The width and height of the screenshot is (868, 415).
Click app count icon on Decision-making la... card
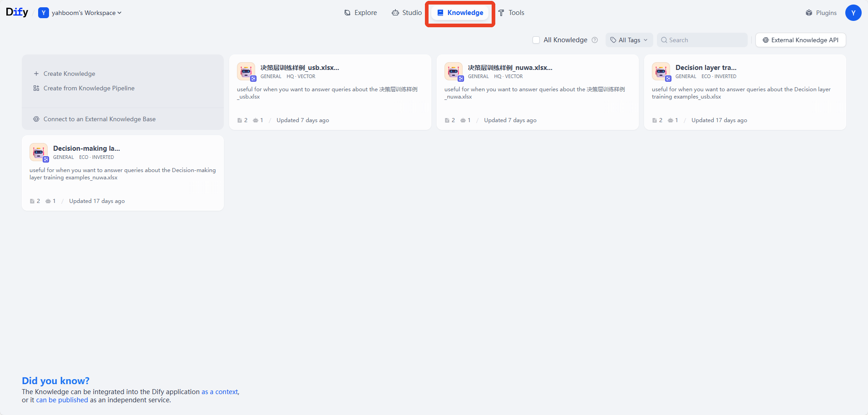(48, 201)
